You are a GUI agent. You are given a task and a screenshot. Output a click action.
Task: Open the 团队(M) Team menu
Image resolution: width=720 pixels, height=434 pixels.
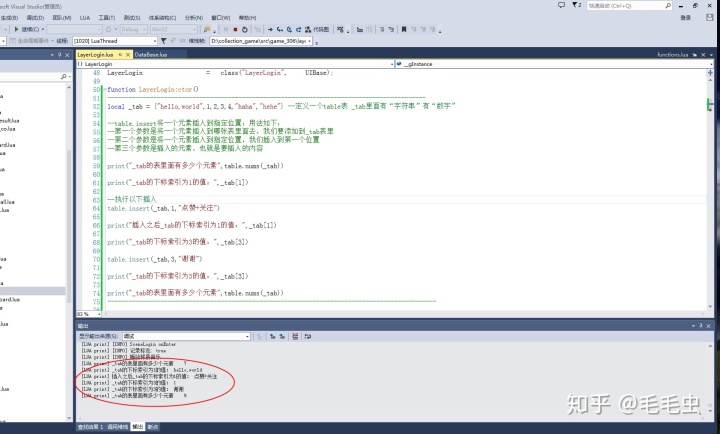[62, 17]
